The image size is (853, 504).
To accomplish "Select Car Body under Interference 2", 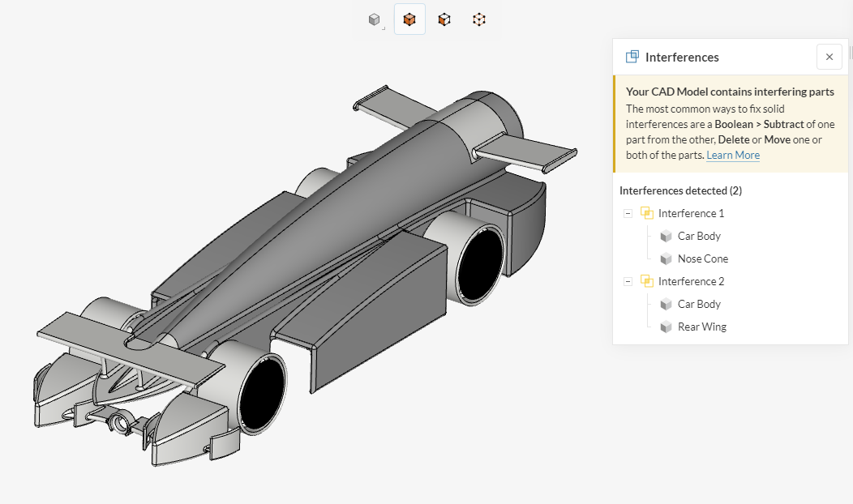I will 699,304.
